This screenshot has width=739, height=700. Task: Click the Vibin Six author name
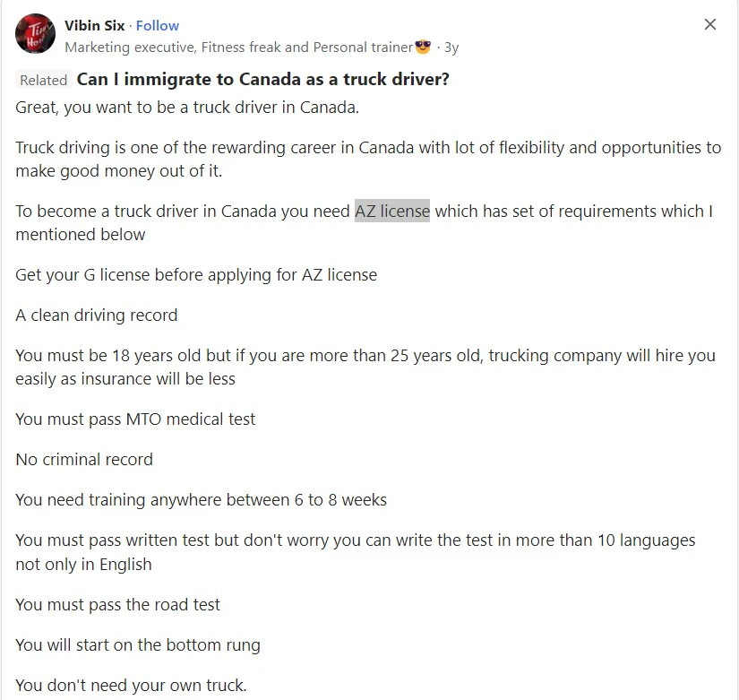[x=94, y=25]
